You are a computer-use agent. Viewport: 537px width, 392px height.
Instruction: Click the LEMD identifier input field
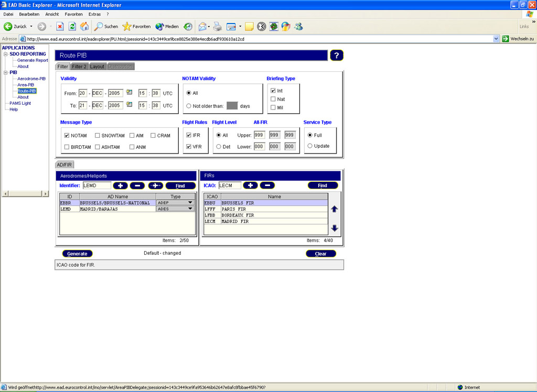point(96,185)
